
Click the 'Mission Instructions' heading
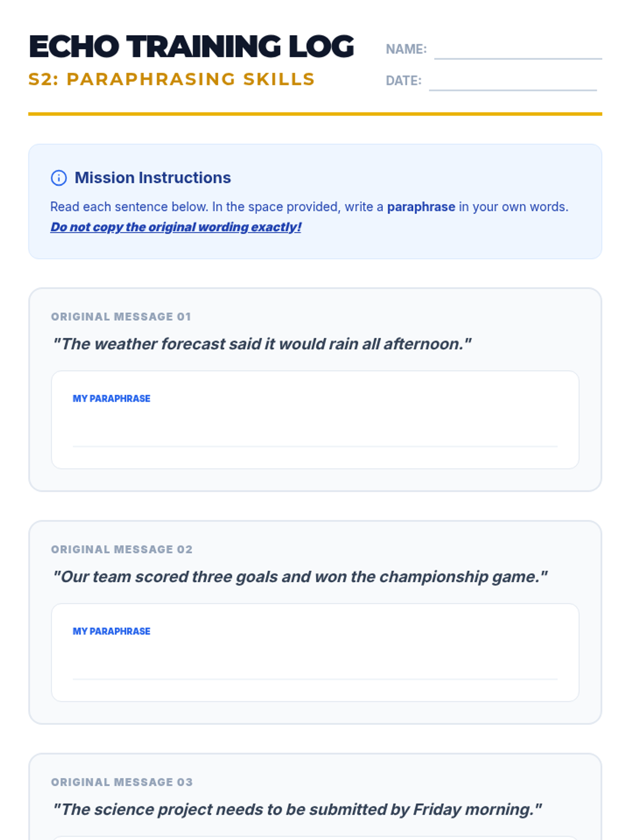(152, 178)
